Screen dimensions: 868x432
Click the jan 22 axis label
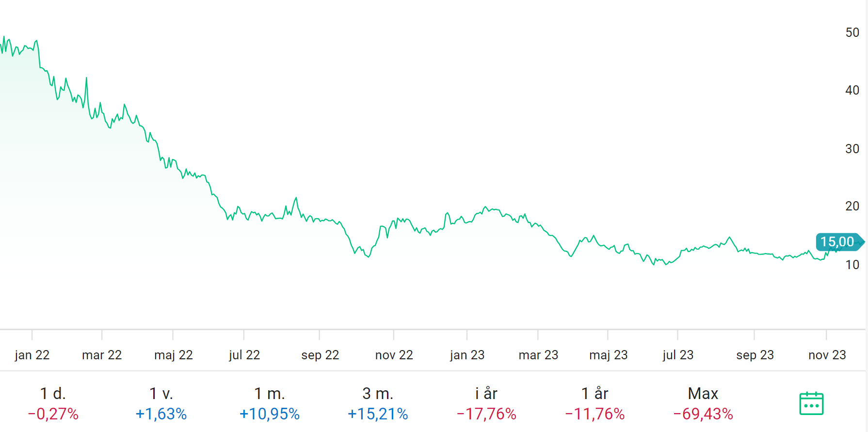pyautogui.click(x=32, y=355)
